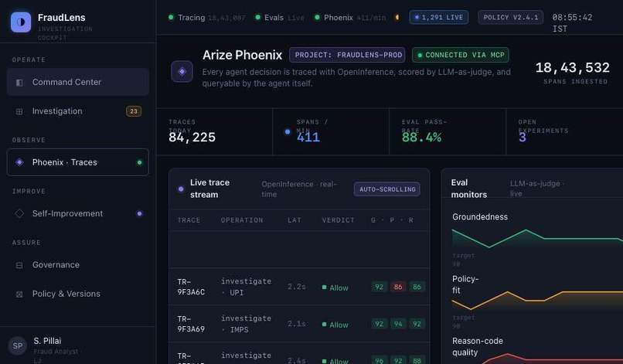
Task: Click the Phoenix diamond icon in the sidebar
Action: [x=19, y=162]
